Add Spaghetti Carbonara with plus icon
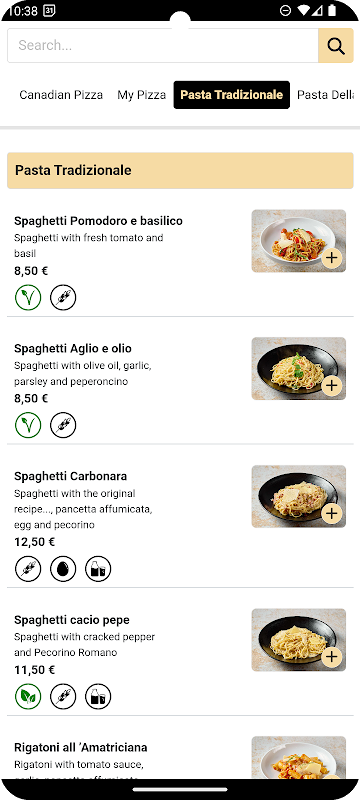This screenshot has width=360, height=800. click(332, 513)
